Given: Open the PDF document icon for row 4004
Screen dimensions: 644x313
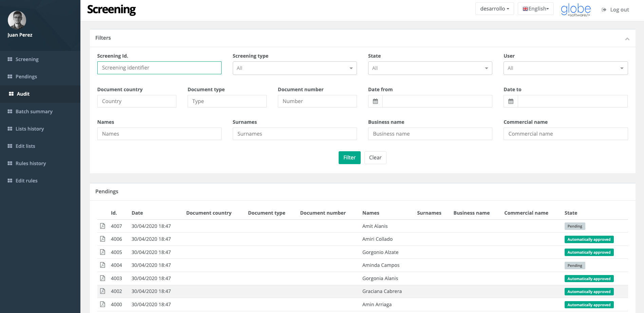Looking at the screenshot, I should [x=102, y=265].
